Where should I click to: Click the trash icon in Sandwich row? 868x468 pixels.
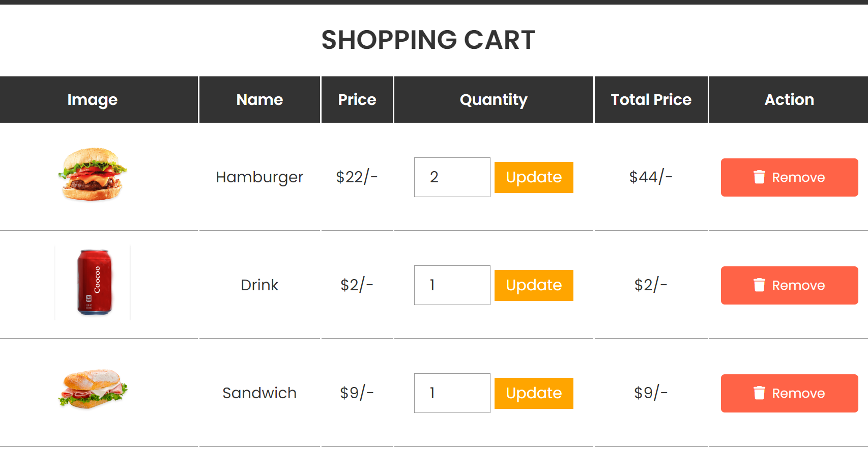(759, 393)
